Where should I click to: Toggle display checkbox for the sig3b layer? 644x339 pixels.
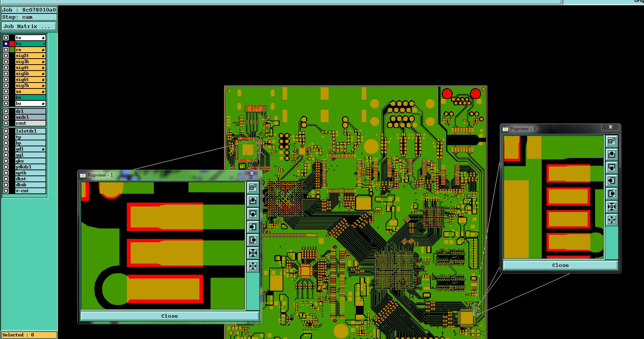6,62
